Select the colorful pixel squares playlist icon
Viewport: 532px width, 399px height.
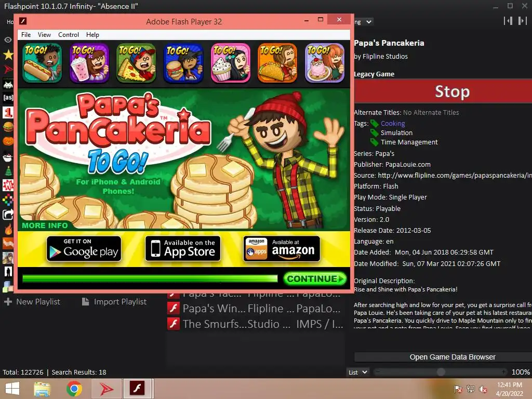8,200
